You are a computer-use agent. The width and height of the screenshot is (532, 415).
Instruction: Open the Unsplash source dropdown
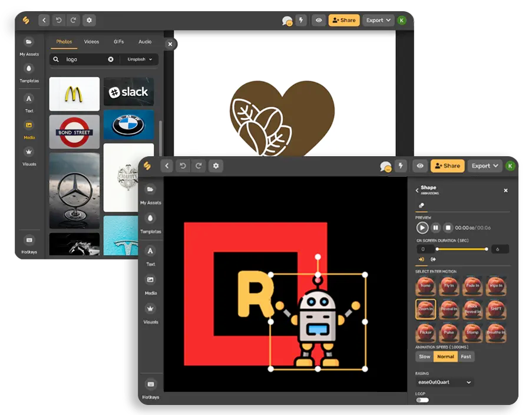[x=140, y=60]
